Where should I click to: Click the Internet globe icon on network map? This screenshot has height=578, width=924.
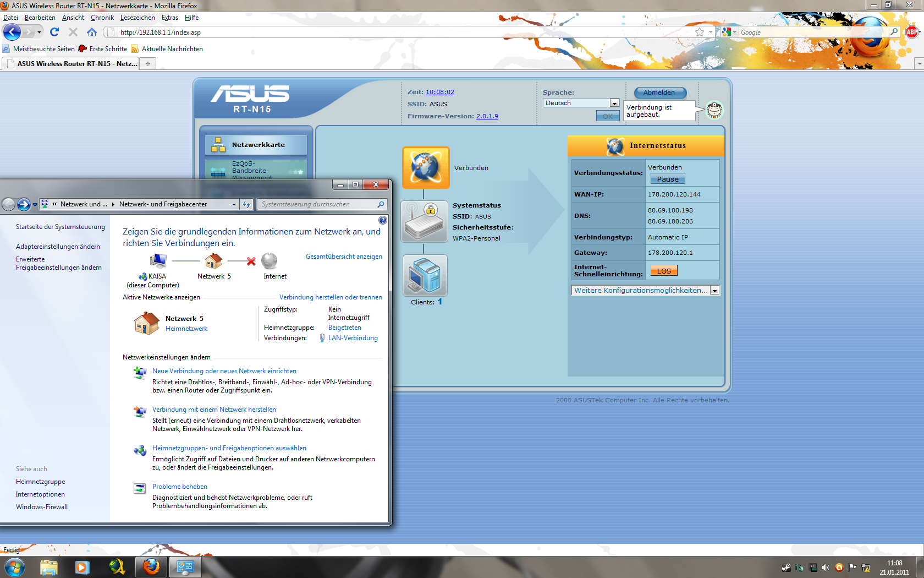click(426, 167)
